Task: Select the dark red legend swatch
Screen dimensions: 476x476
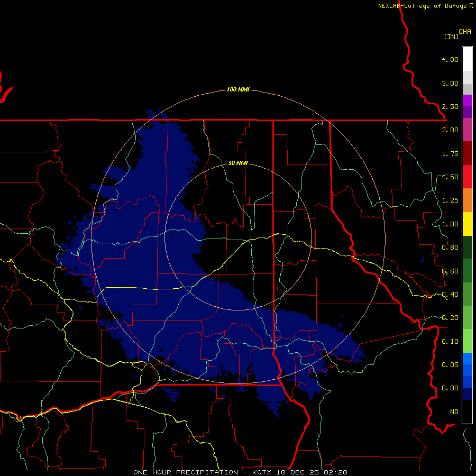Action: pyautogui.click(x=467, y=153)
